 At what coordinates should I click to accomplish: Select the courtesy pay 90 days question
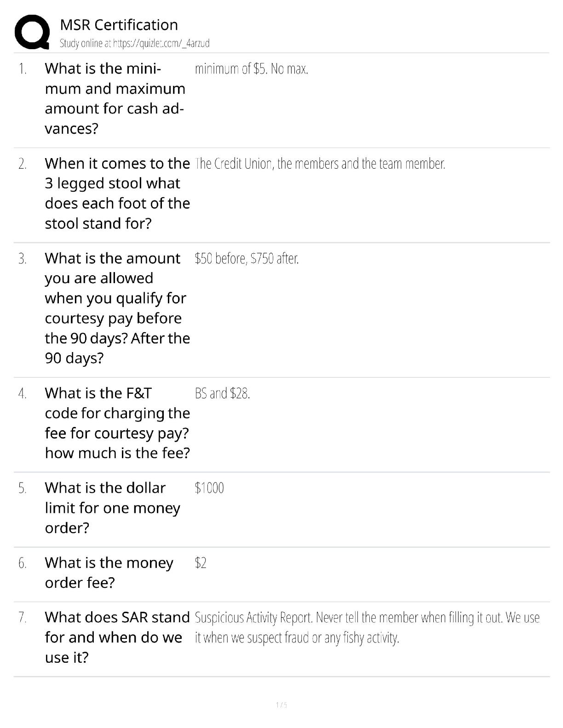tap(117, 308)
